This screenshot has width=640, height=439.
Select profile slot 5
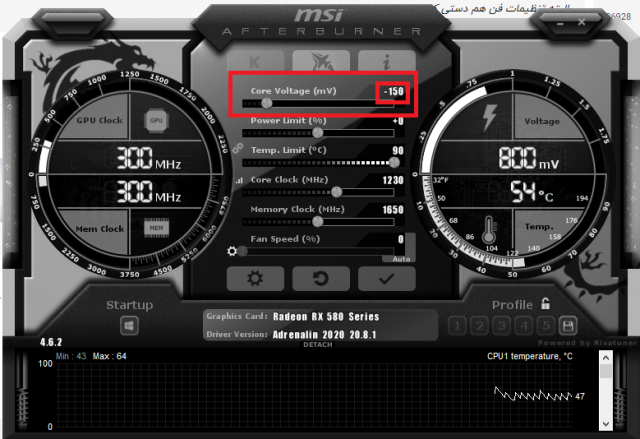pos(545,325)
